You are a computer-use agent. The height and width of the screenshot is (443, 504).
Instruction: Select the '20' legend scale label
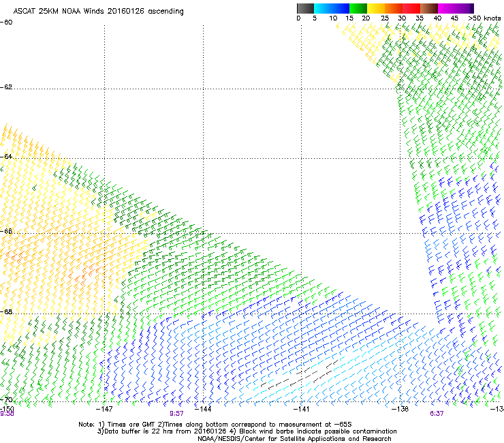366,18
